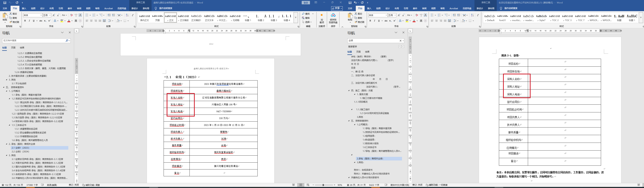The height and width of the screenshot is (188, 644).
Task: Open 审阅 ribbon tab in left Word window
Action: 79,8
